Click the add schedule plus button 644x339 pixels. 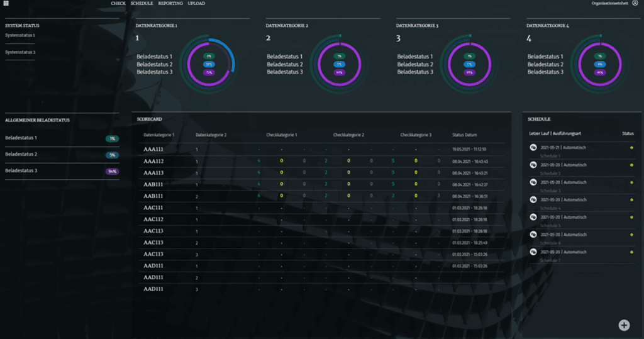click(x=624, y=325)
